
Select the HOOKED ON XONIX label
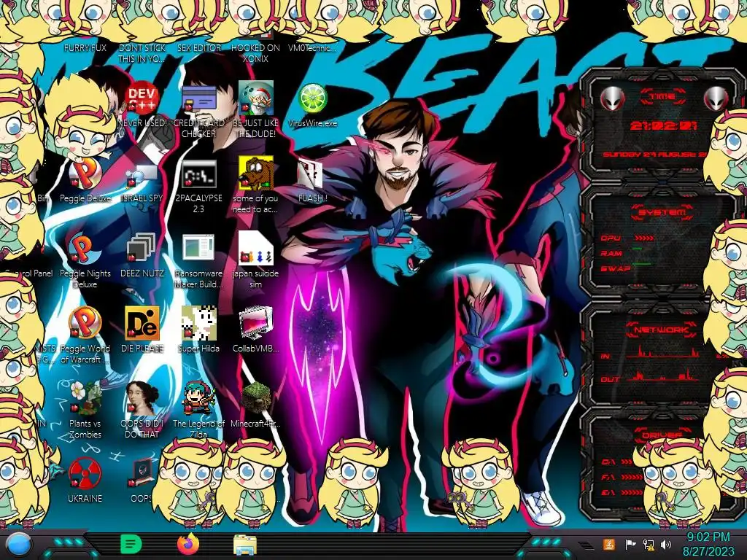[256, 53]
